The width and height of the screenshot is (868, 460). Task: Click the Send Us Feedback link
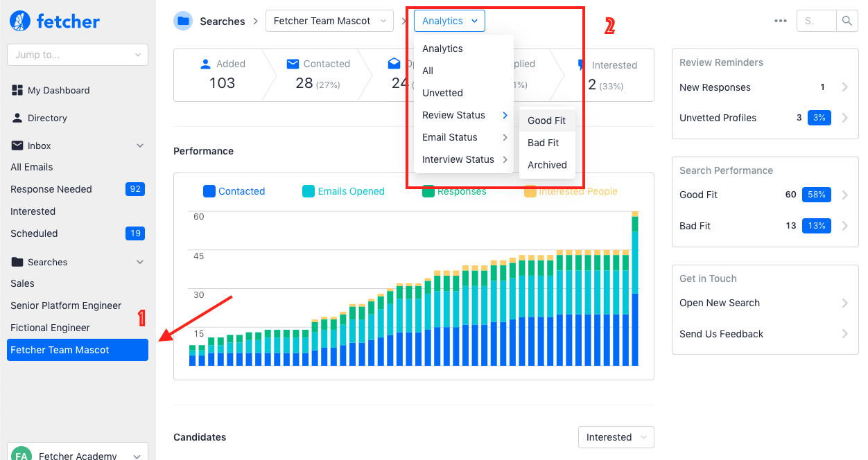click(x=721, y=334)
